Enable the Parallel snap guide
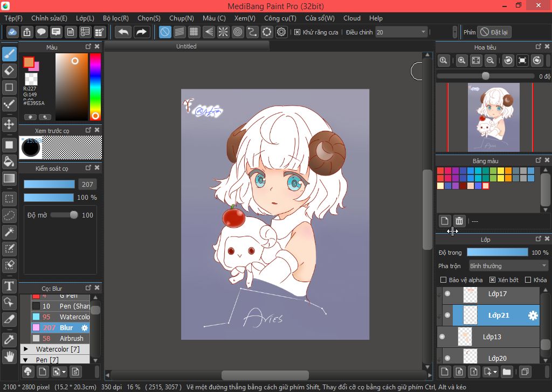 (x=179, y=32)
